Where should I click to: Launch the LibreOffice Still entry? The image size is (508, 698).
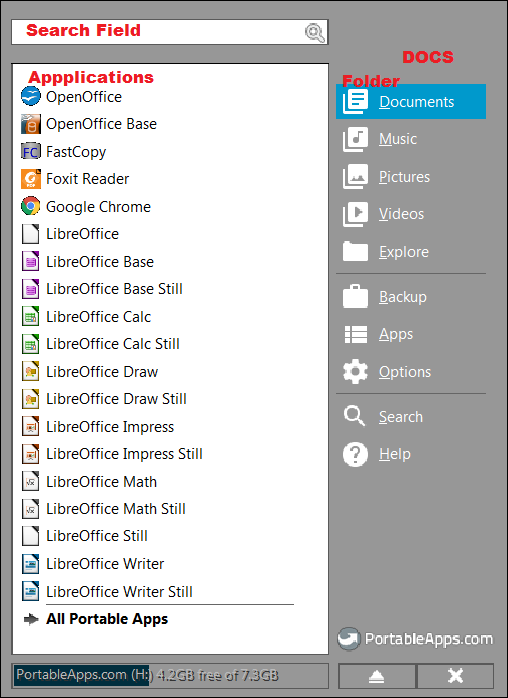point(97,536)
